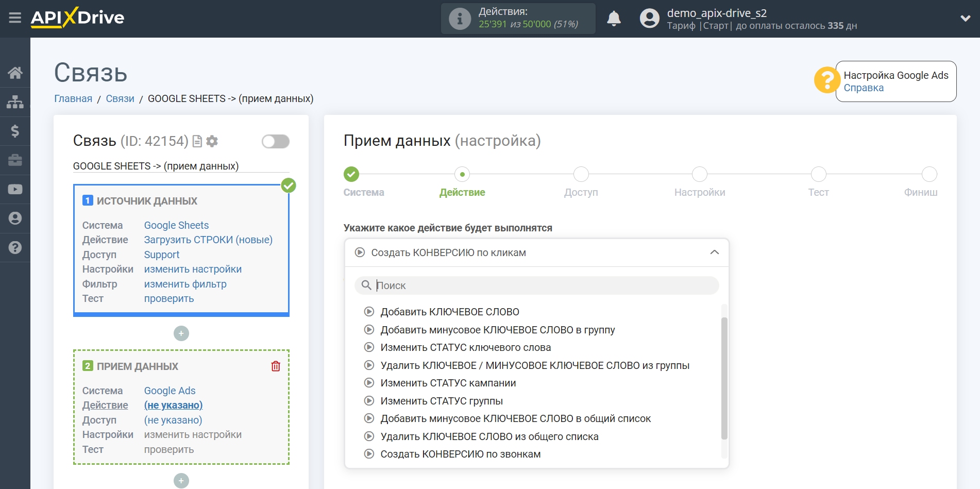Toggle the connection on/off switch

coord(276,141)
